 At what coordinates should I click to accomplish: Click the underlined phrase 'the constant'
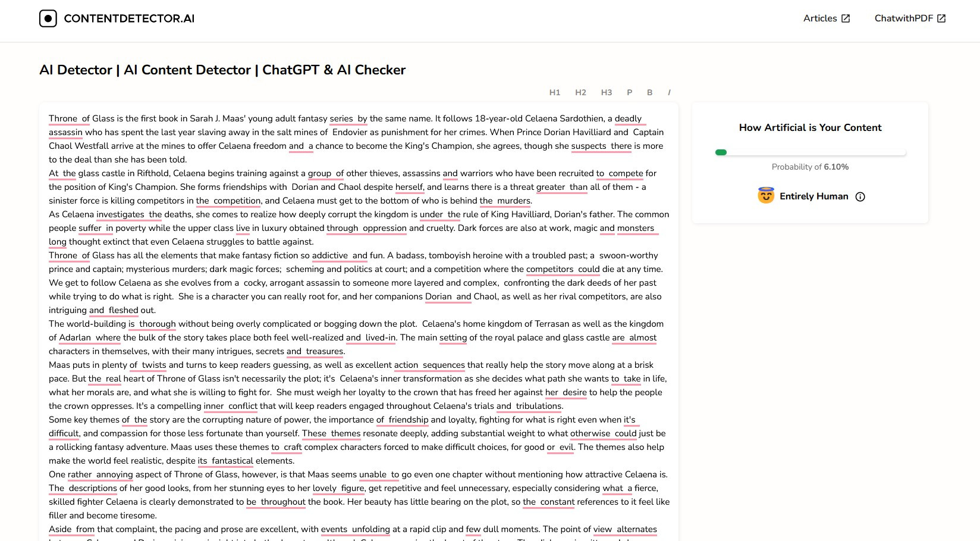(x=549, y=502)
